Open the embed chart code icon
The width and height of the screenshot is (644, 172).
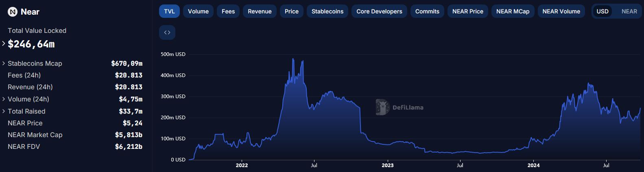167,32
